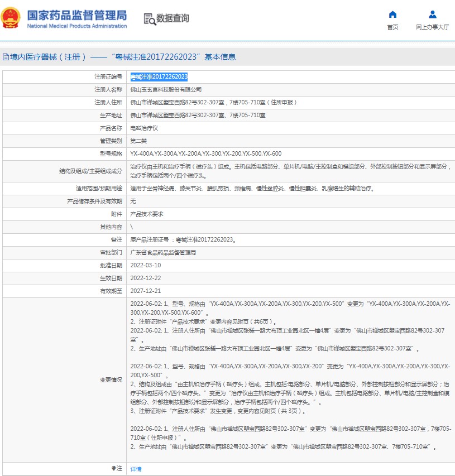
Task: Click the 附件 label
Action: pos(117,214)
